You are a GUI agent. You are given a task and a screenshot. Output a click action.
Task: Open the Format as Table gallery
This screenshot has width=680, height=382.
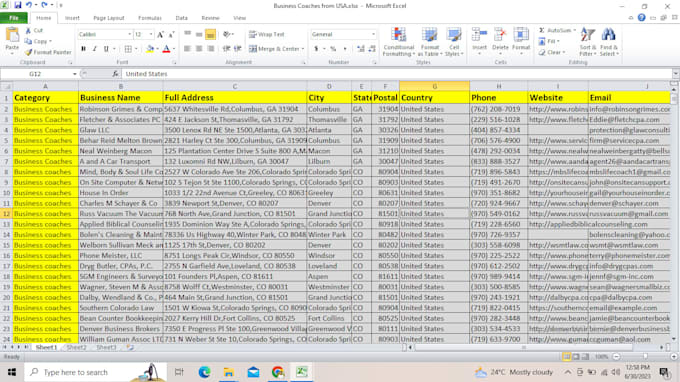click(429, 42)
